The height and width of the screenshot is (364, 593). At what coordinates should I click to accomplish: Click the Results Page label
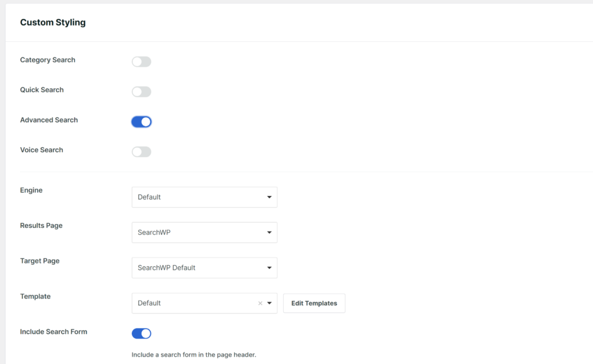(41, 225)
